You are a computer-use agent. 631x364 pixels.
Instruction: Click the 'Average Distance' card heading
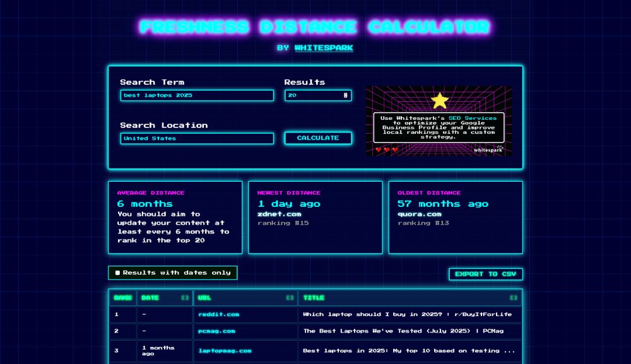pyautogui.click(x=151, y=193)
